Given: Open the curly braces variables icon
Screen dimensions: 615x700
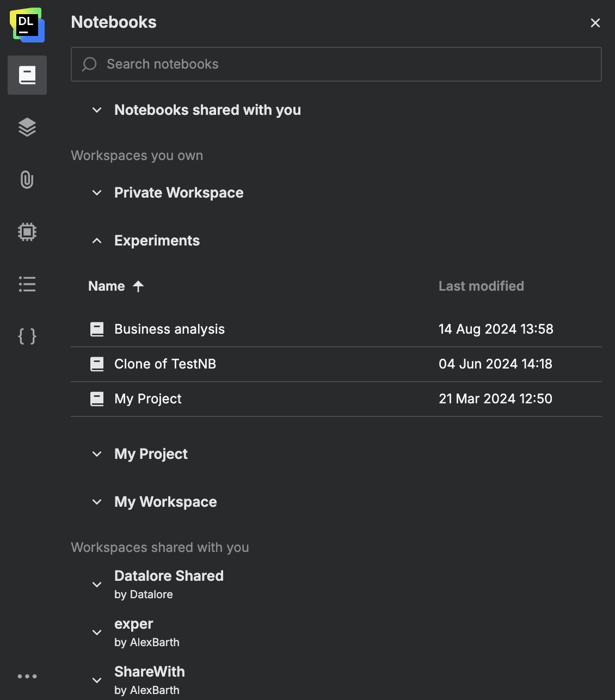Looking at the screenshot, I should (x=27, y=336).
